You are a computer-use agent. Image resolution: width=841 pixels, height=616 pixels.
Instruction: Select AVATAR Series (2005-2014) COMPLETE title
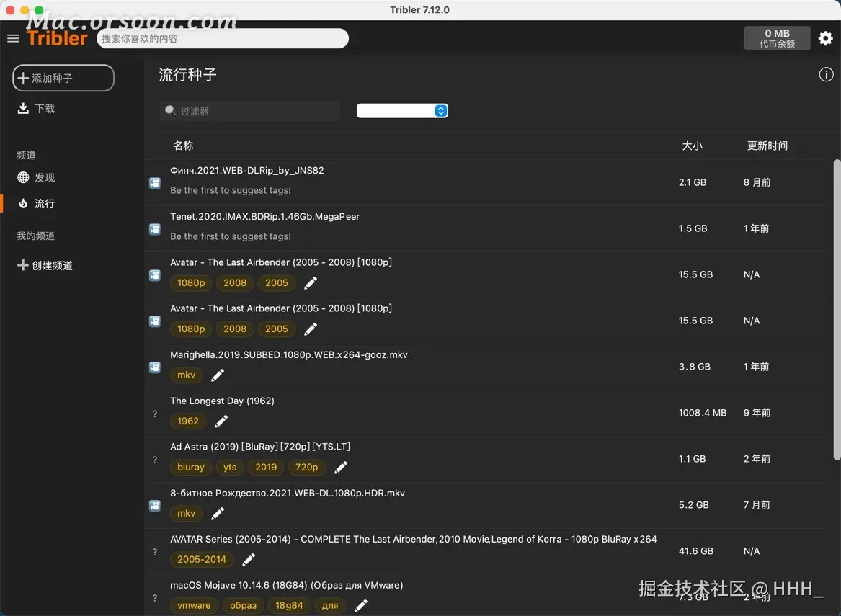[x=414, y=540]
